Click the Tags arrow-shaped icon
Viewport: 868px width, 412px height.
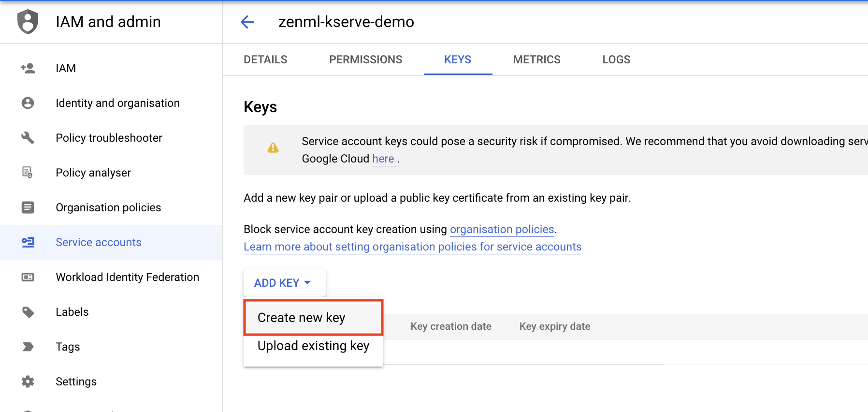coord(28,347)
